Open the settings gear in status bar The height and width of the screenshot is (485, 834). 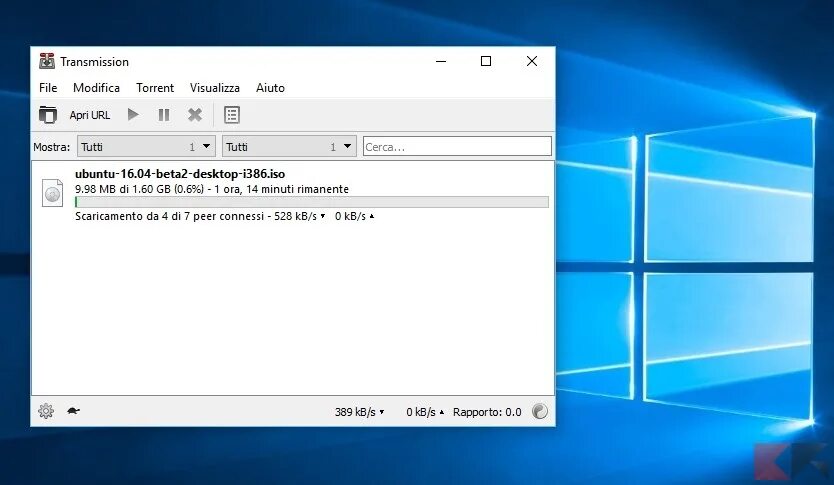point(46,411)
